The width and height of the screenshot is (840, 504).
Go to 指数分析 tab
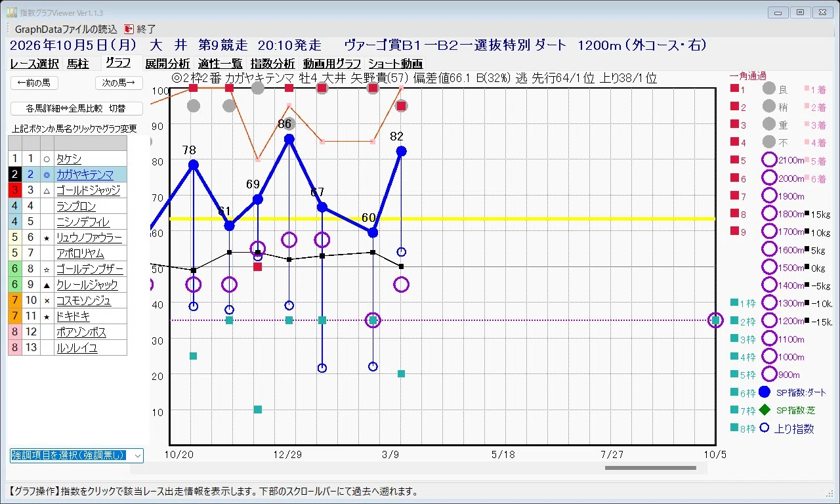coord(273,64)
